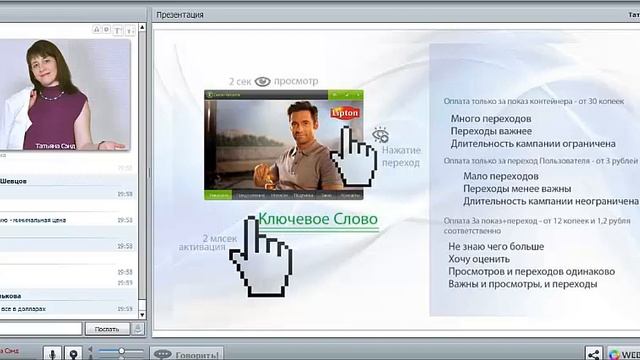Click the chat message "все в долларах"
The image size is (640, 360).
(23, 309)
